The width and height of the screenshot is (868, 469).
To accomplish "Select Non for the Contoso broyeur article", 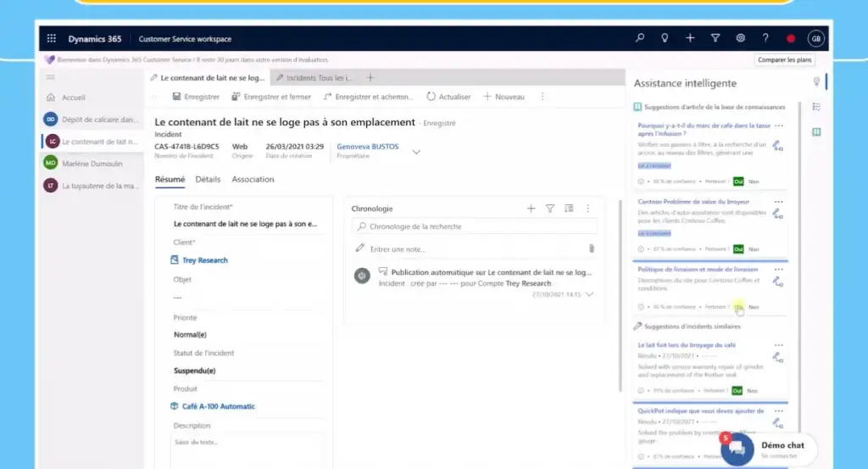I will [753, 248].
